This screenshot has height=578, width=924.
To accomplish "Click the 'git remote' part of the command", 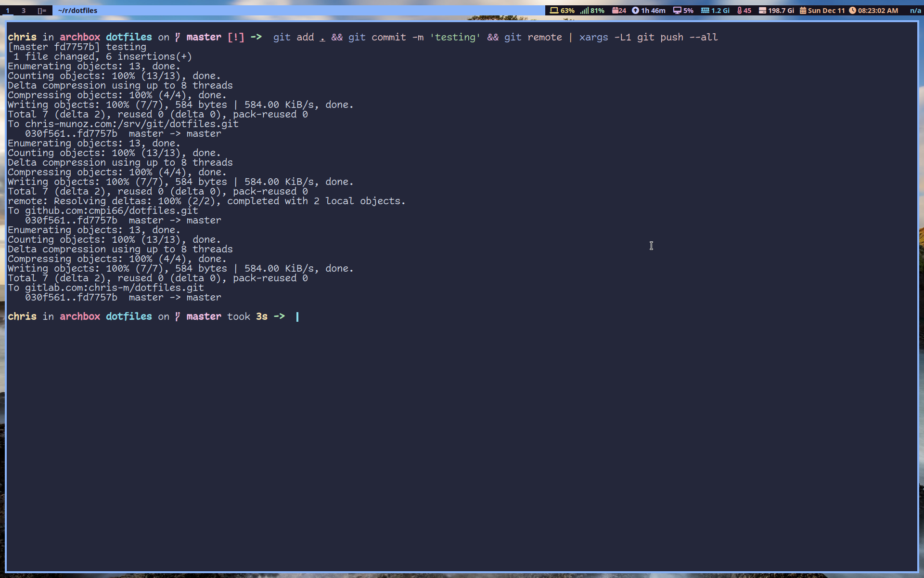I will pos(533,38).
